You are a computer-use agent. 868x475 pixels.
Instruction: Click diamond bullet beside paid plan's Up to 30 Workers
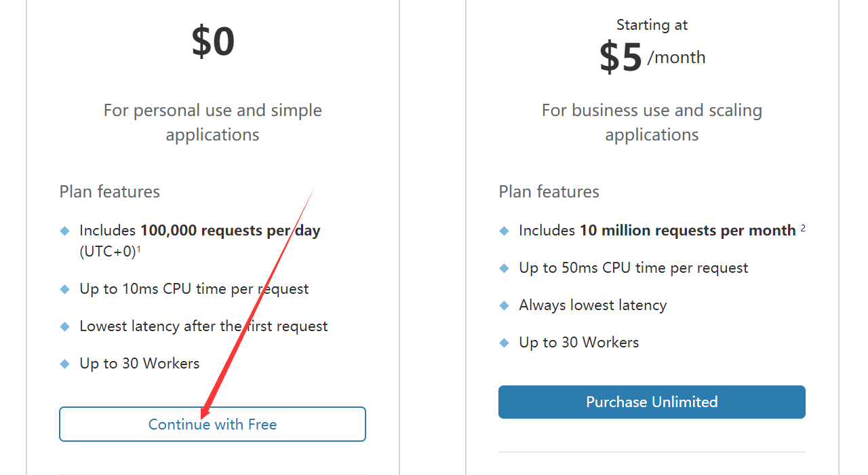point(504,343)
